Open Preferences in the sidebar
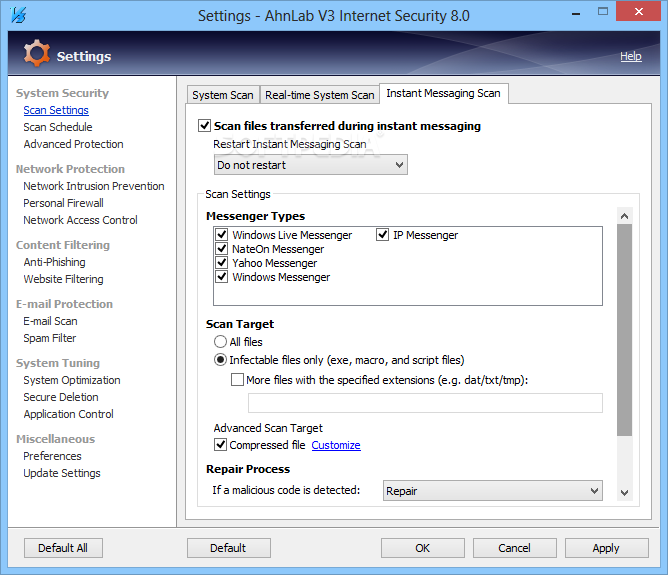668x575 pixels. pyautogui.click(x=52, y=456)
